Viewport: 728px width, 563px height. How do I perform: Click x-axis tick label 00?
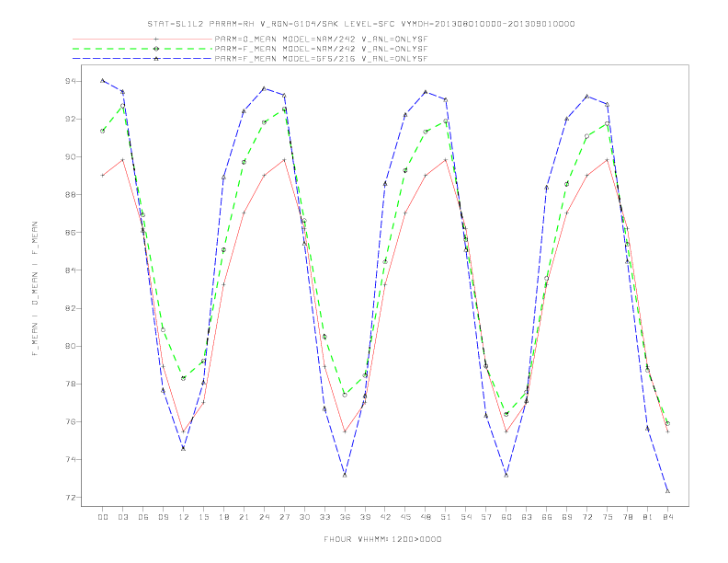(103, 517)
